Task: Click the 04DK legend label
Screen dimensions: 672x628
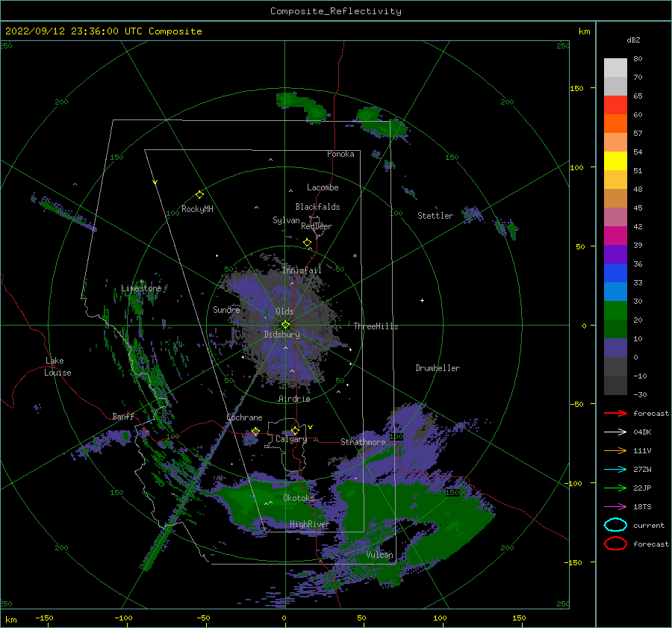Action: [642, 432]
